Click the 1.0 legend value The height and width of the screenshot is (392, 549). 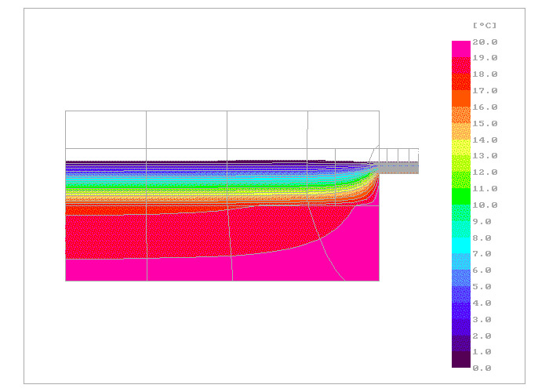coord(482,352)
